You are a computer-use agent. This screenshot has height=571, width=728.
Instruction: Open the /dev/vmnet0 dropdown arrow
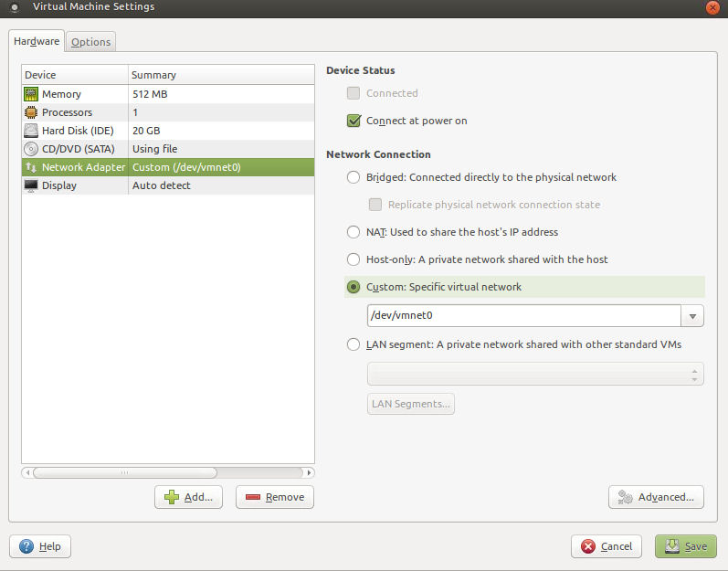tap(692, 316)
